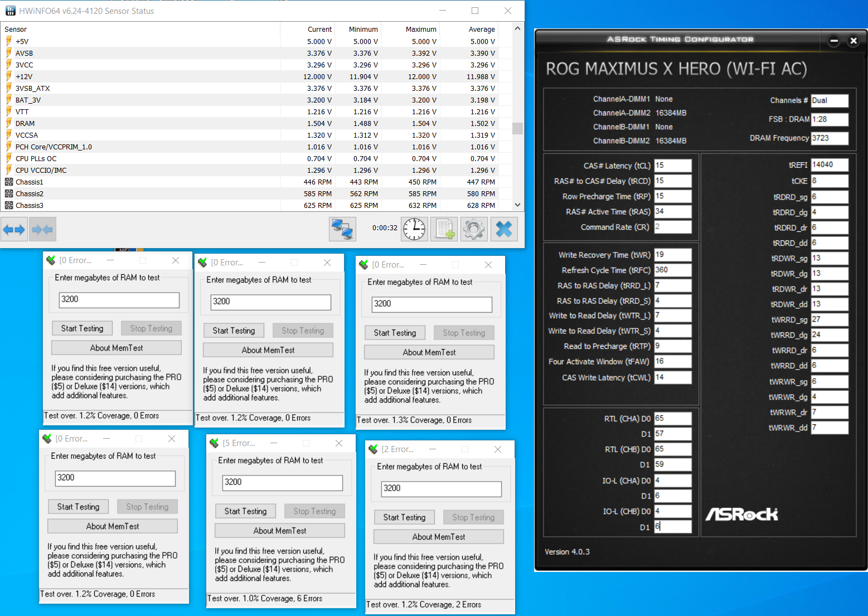Start Testing in the MemTest window with 2 Errors

[x=404, y=517]
